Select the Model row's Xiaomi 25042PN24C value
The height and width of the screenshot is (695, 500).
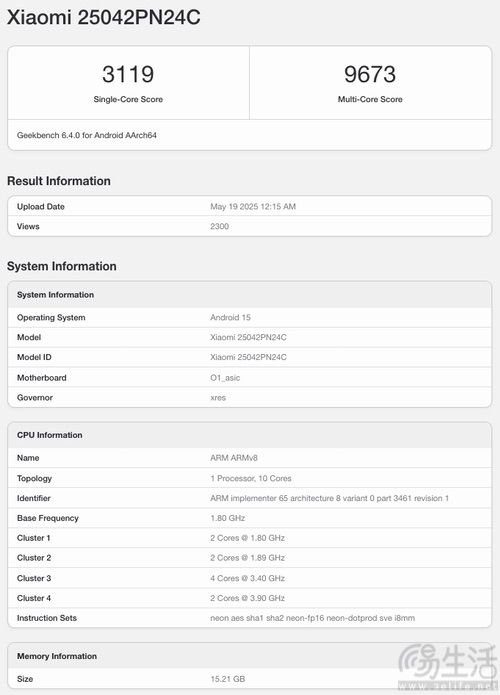tap(248, 337)
